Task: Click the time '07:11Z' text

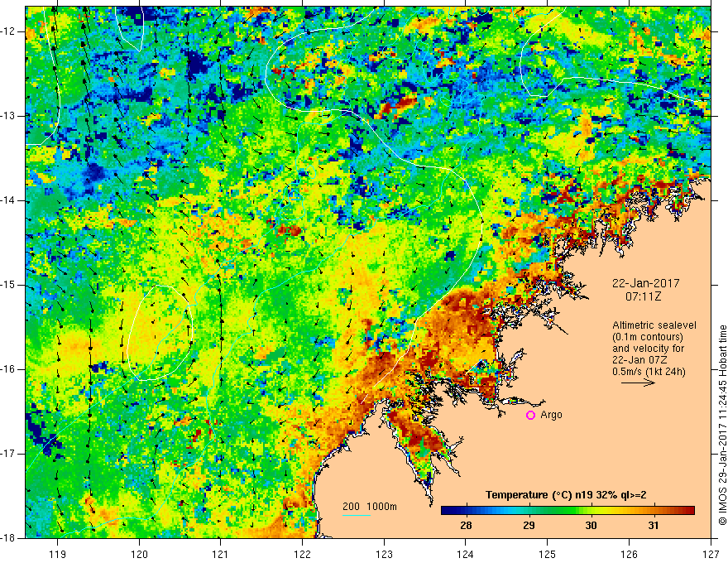Action: coord(643,296)
